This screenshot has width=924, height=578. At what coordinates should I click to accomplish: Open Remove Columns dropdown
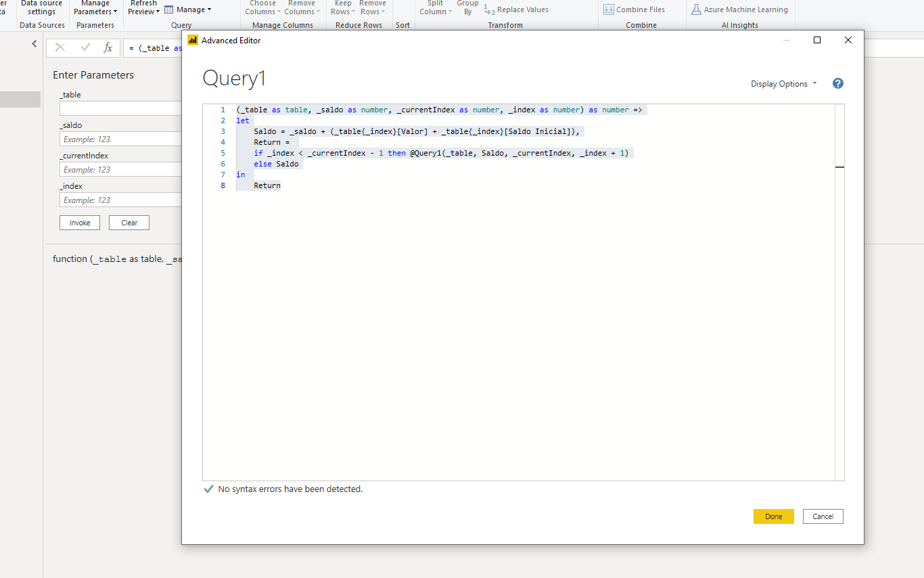point(302,7)
